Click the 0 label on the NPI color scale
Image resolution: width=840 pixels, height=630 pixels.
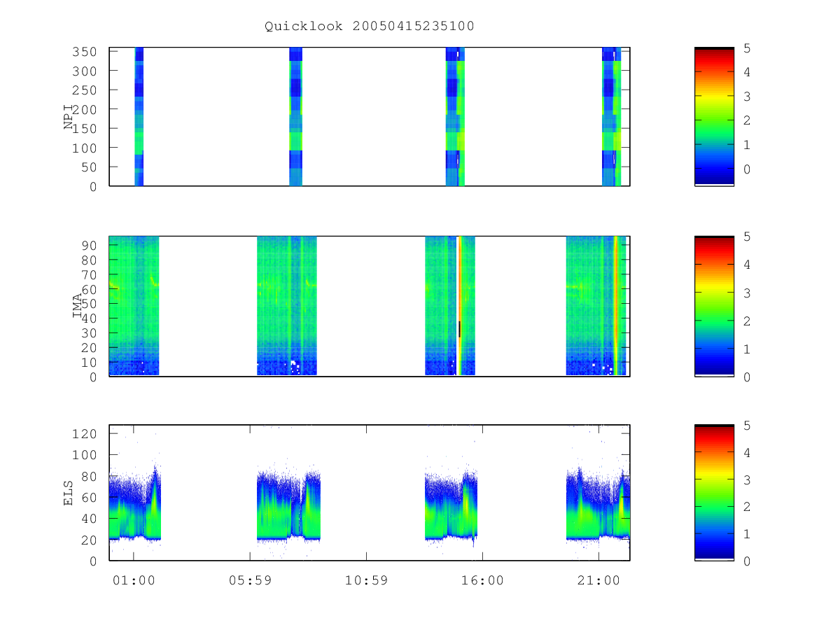748,169
